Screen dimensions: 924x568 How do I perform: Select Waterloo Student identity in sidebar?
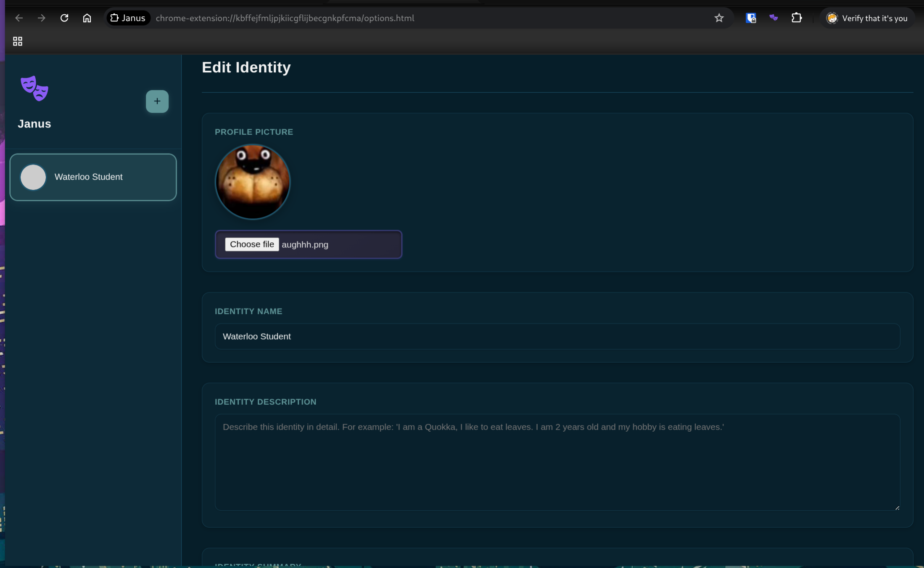[93, 177]
